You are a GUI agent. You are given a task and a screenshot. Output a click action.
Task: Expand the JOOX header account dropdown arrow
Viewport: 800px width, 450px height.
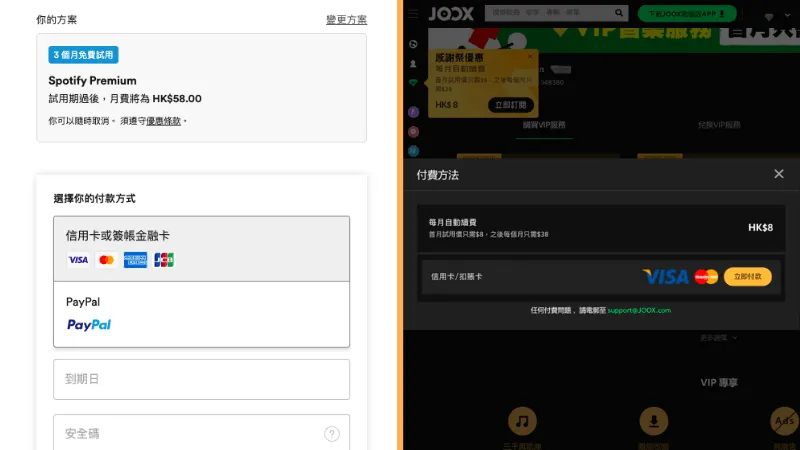pyautogui.click(x=787, y=15)
